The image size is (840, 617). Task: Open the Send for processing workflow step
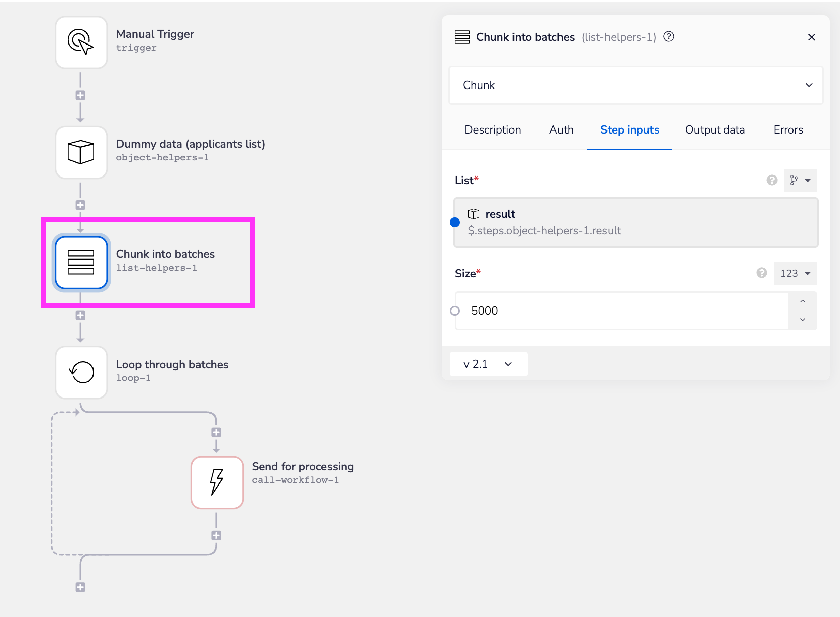tap(217, 482)
